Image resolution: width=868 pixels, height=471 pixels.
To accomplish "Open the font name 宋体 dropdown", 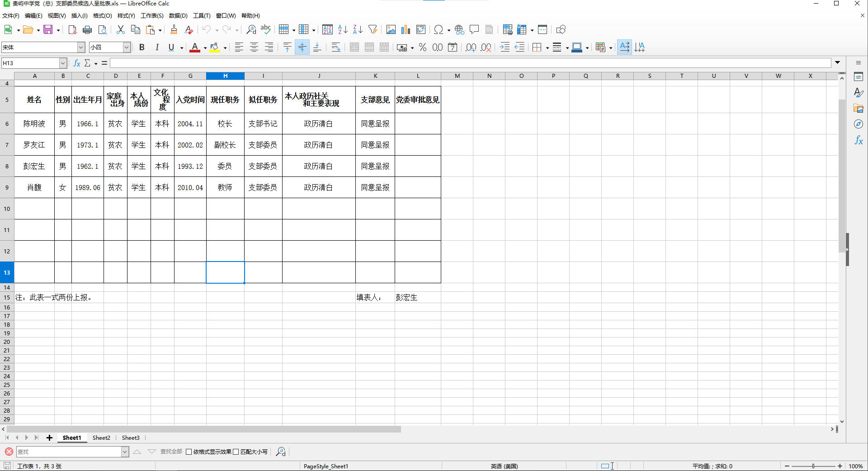I will click(81, 47).
